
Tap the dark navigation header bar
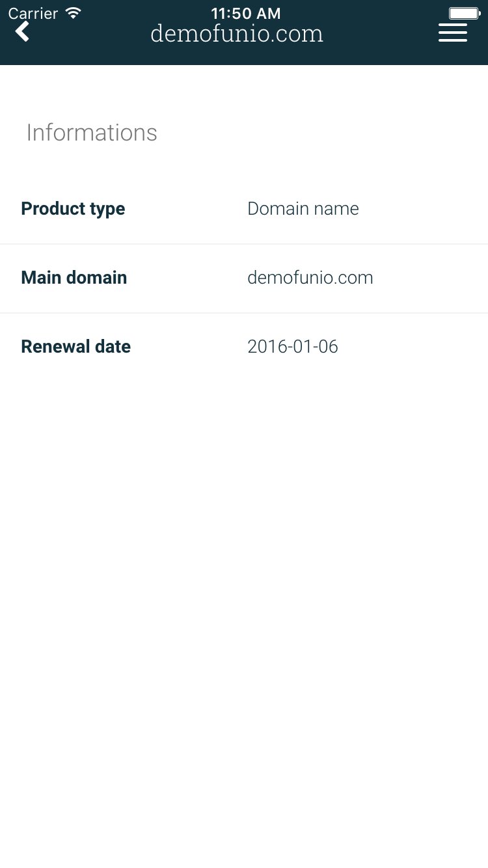pyautogui.click(x=244, y=33)
